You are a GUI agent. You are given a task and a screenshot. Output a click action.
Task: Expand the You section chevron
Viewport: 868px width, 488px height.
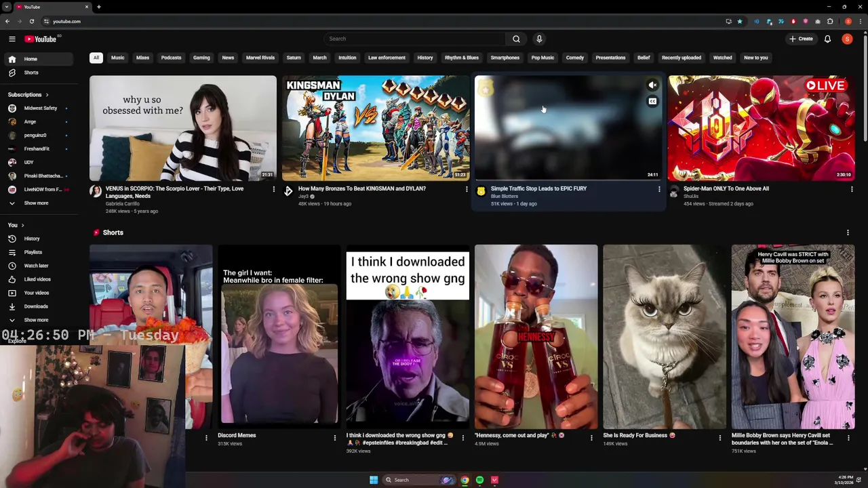pyautogui.click(x=22, y=225)
